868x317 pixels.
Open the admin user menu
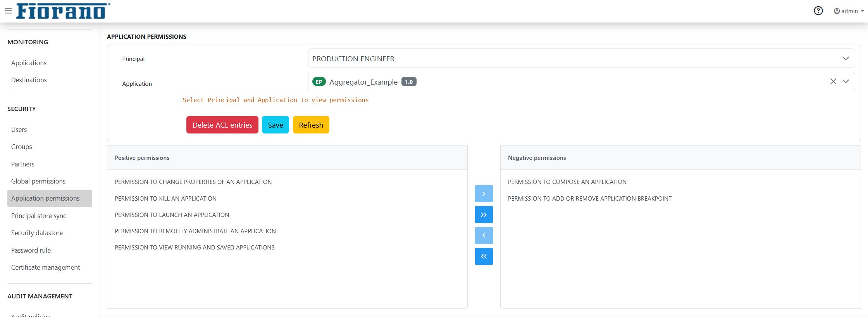pos(849,11)
